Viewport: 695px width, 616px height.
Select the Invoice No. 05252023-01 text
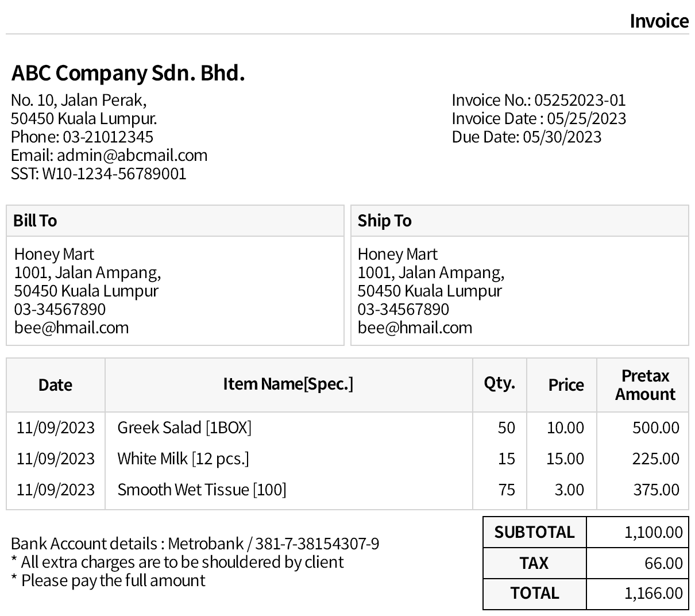pos(538,100)
